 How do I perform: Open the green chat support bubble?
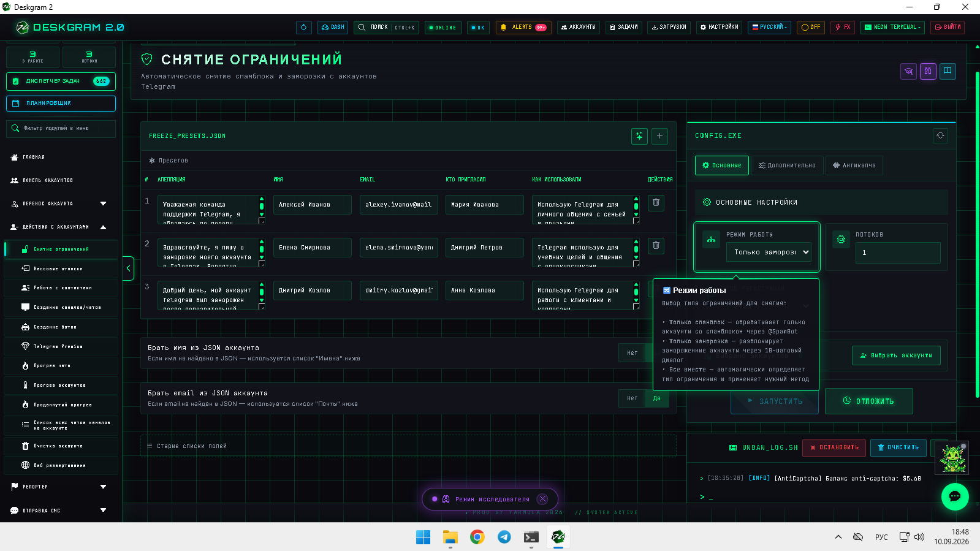[x=955, y=496]
